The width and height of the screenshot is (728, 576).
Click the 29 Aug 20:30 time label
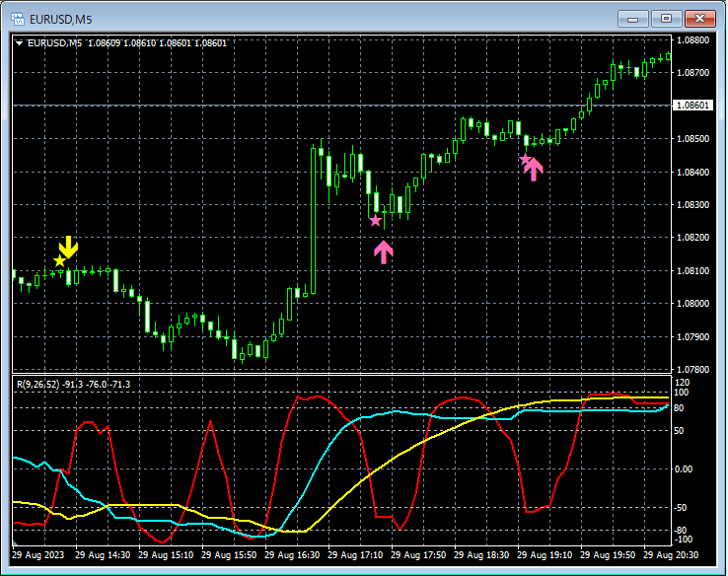pos(671,555)
